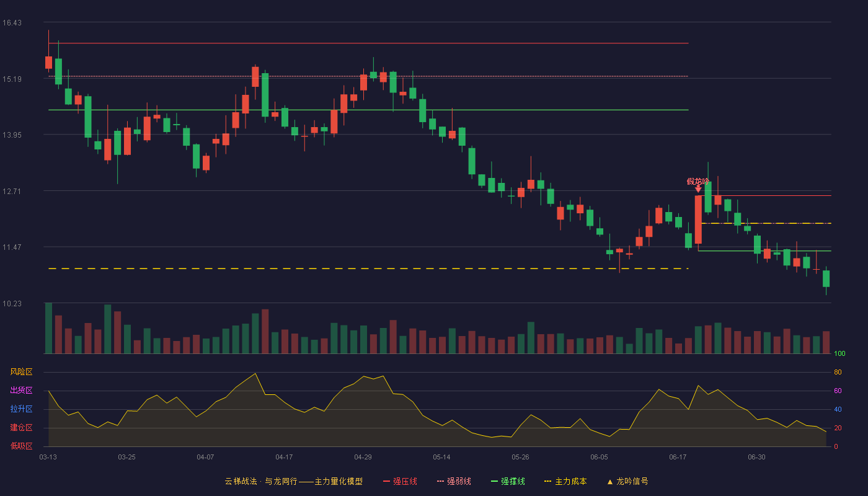This screenshot has width=868, height=496.
Task: Click the 15.19 price axis label
Action: [x=12, y=79]
